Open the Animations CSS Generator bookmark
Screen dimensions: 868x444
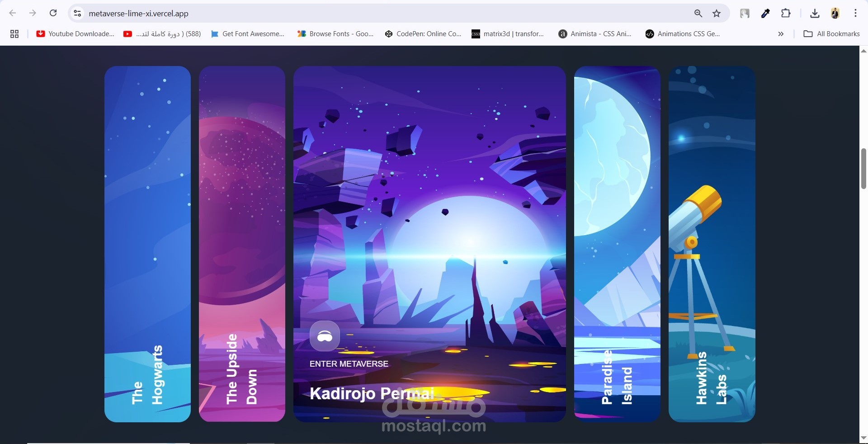[683, 34]
